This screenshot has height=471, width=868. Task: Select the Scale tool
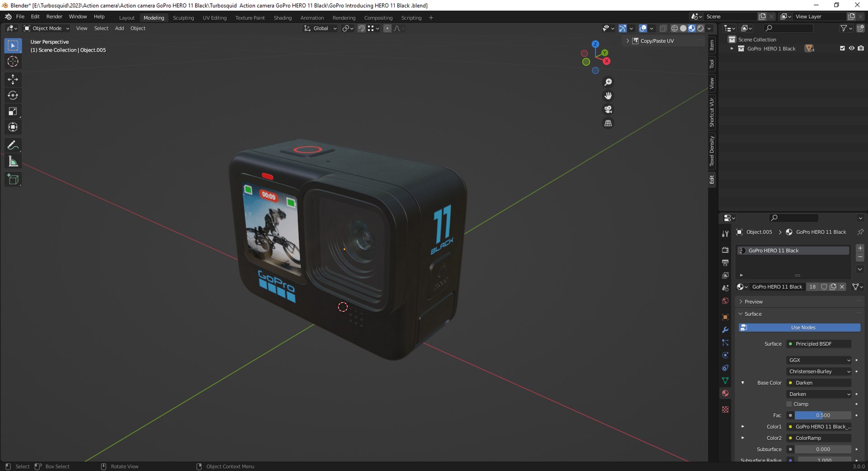click(13, 111)
